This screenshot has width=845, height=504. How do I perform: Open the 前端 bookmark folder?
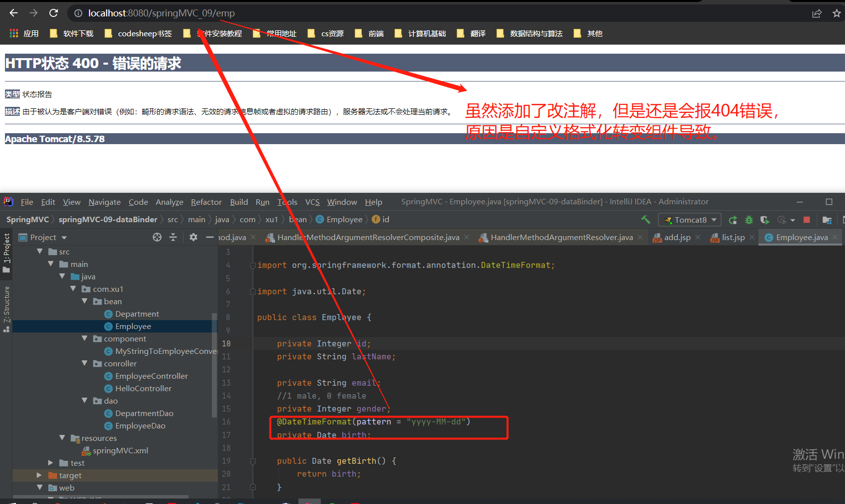click(369, 33)
